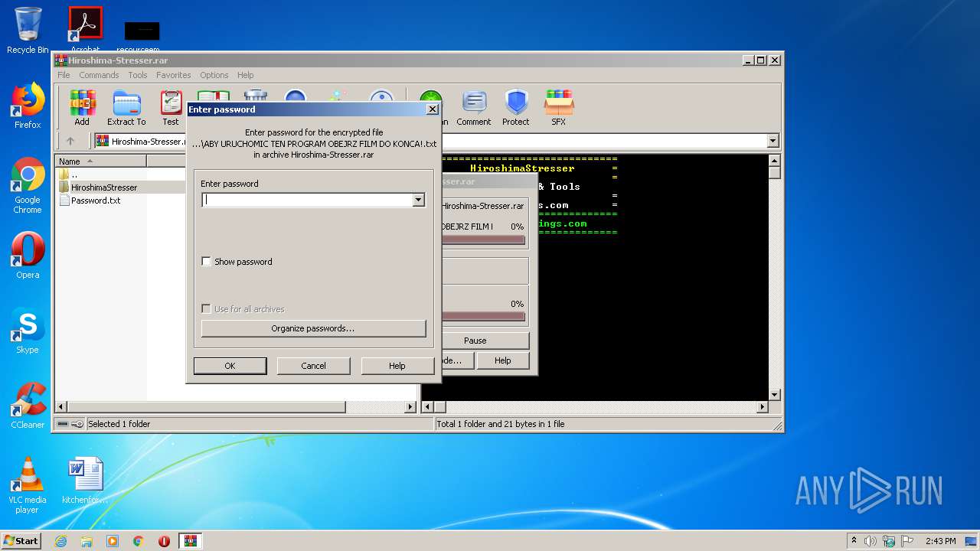The image size is (980, 551).
Task: Click the key icon in WinRAR status bar
Action: pyautogui.click(x=77, y=424)
